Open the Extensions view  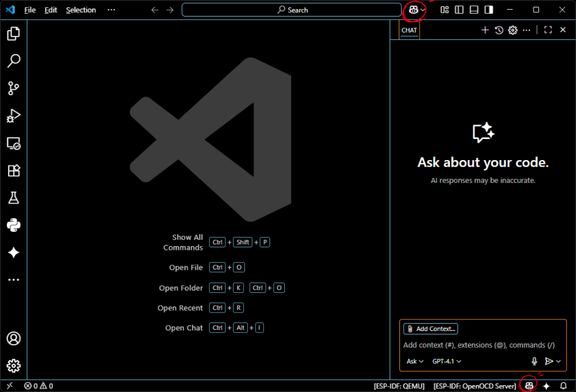click(x=14, y=170)
